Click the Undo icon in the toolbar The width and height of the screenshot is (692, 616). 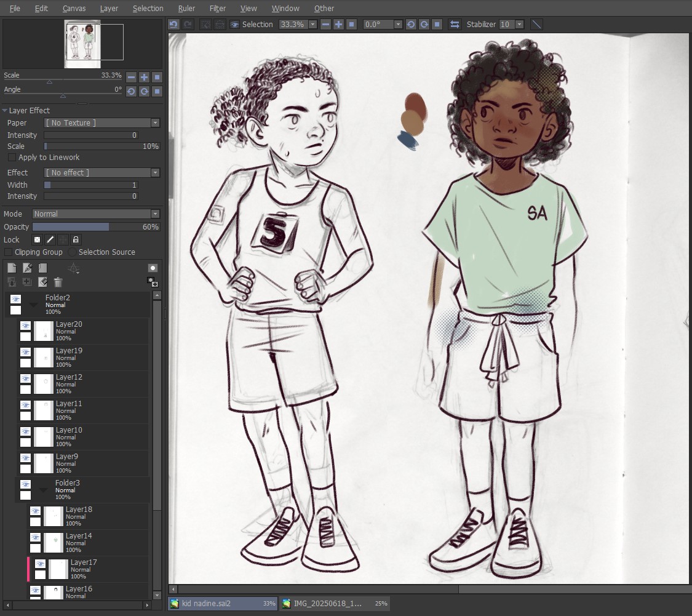pyautogui.click(x=174, y=24)
